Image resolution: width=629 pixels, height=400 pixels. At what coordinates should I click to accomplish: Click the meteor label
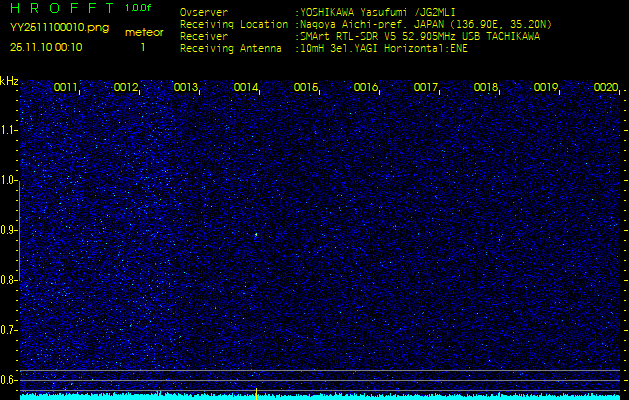pos(144,32)
